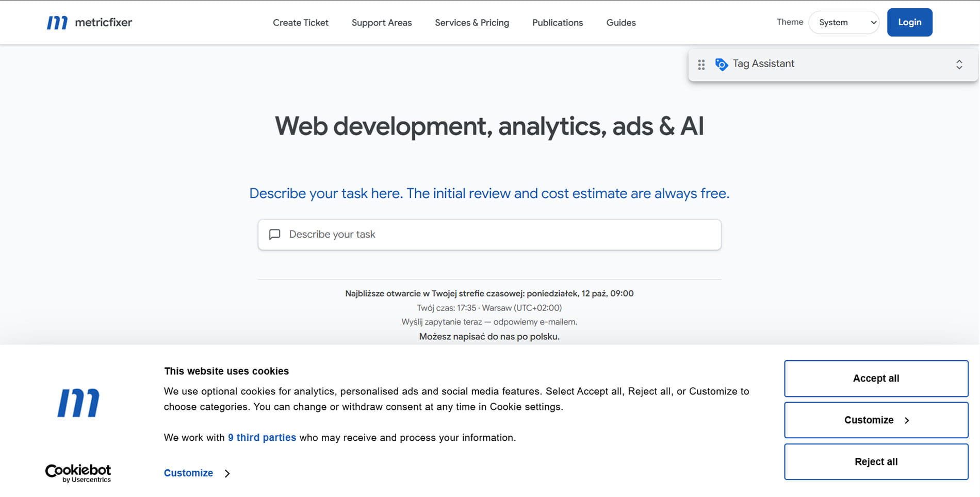Go to Support Areas in the navigation
This screenshot has height=497, width=980.
click(x=382, y=23)
